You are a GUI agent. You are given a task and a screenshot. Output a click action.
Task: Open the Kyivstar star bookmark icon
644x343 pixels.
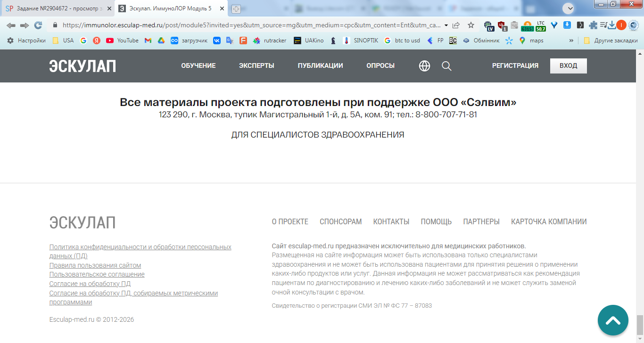pos(509,41)
